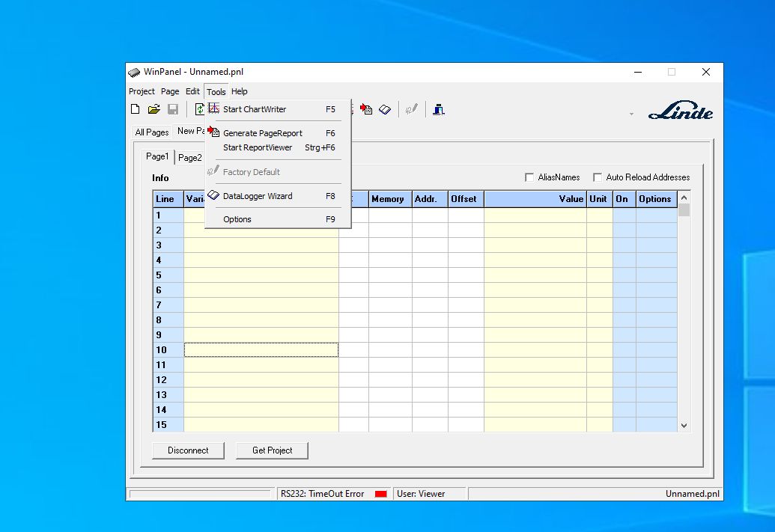Click the Disconnect button
775x532 pixels.
(x=188, y=450)
